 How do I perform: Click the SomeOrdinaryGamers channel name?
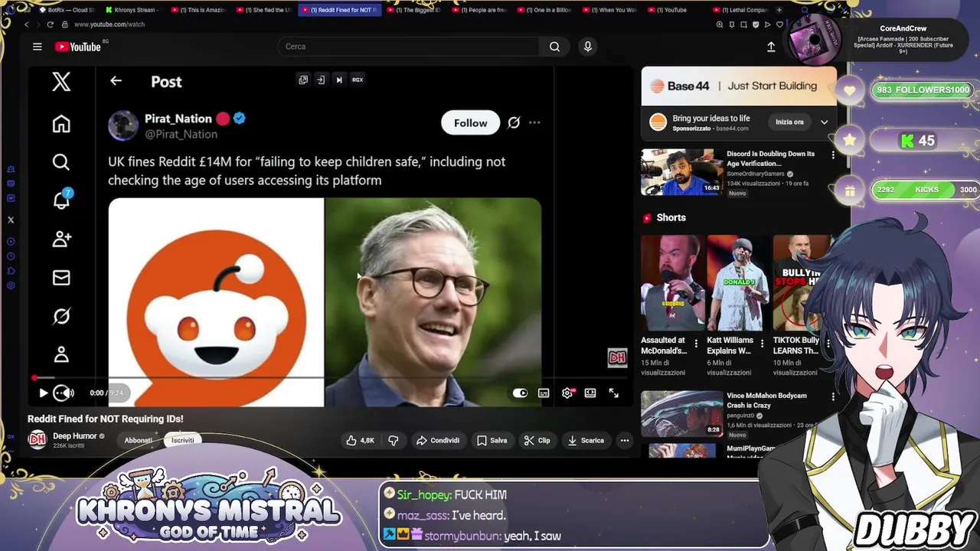pyautogui.click(x=756, y=174)
